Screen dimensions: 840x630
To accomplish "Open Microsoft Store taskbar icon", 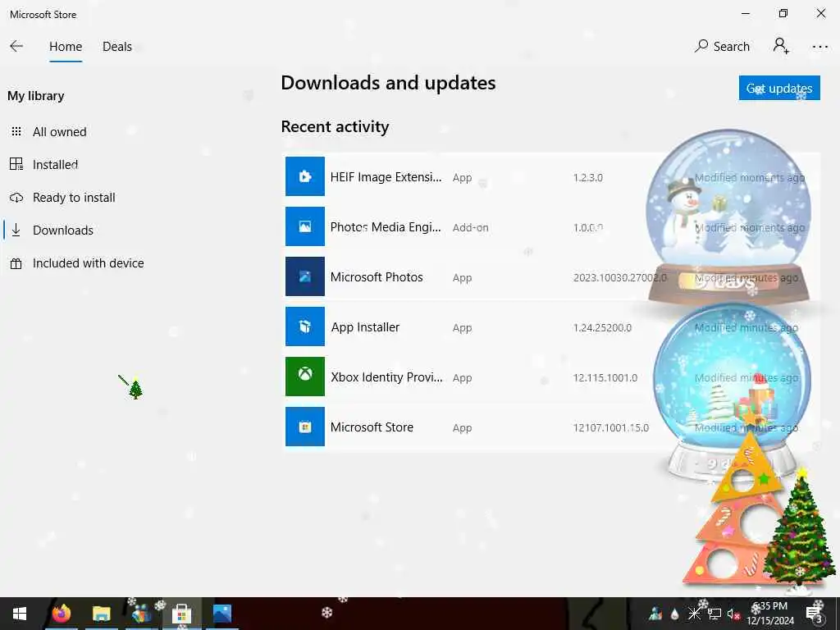I will pos(181,614).
